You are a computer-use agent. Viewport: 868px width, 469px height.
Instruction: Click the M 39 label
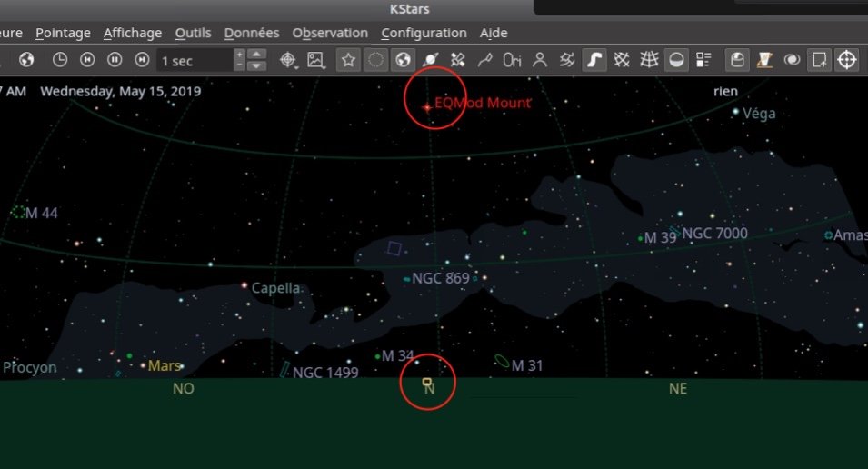click(661, 238)
